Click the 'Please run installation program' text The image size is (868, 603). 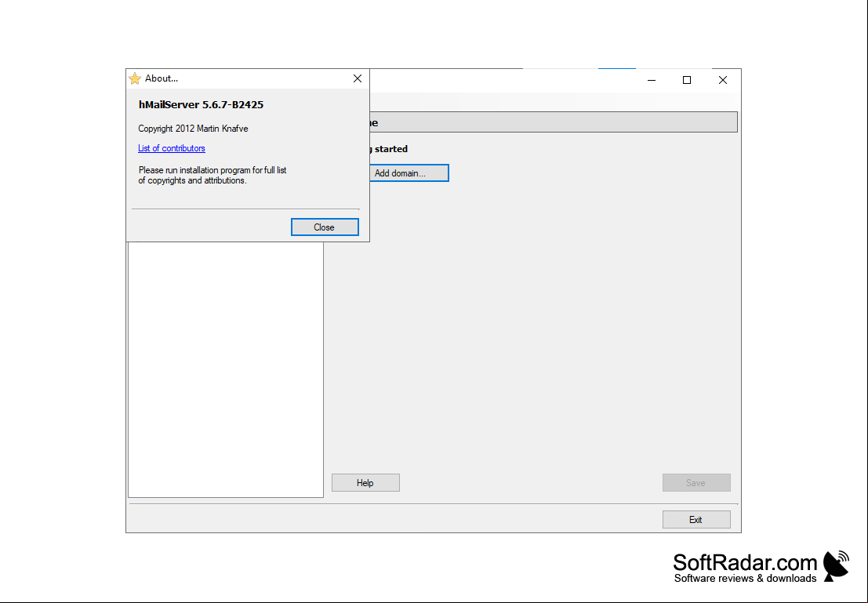click(212, 175)
